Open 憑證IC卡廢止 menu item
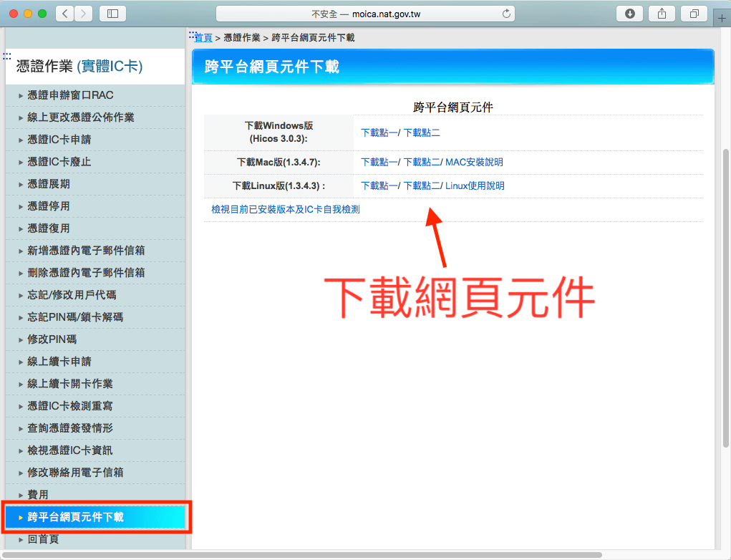This screenshot has height=560, width=731. [x=59, y=162]
